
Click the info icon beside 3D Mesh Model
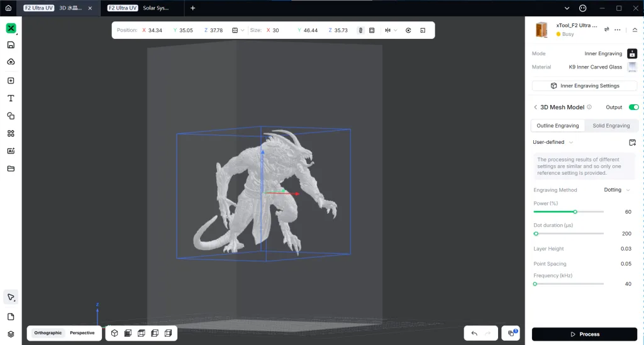tap(589, 107)
